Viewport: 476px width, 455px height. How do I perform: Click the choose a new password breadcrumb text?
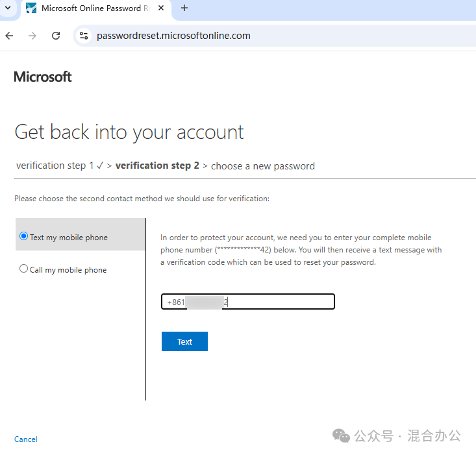[263, 166]
